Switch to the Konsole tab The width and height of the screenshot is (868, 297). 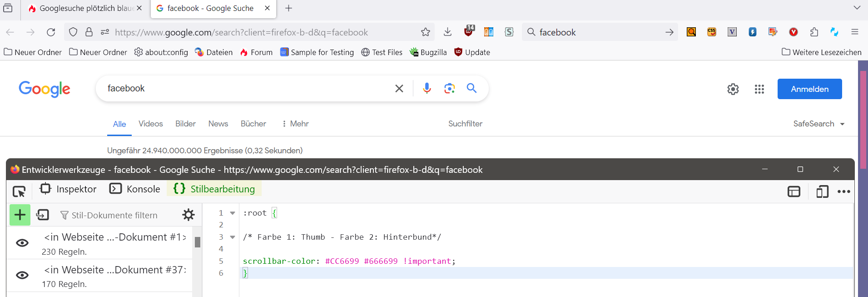click(x=135, y=189)
